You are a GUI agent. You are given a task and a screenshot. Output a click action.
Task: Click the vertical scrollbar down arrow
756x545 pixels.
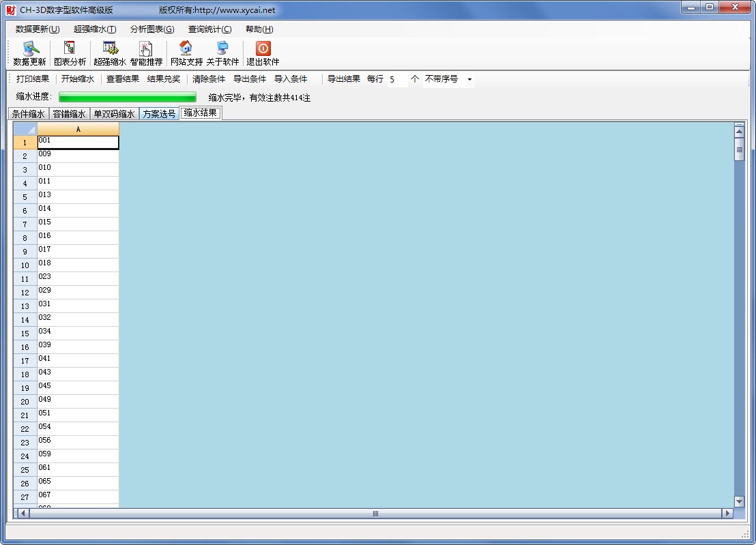click(739, 501)
